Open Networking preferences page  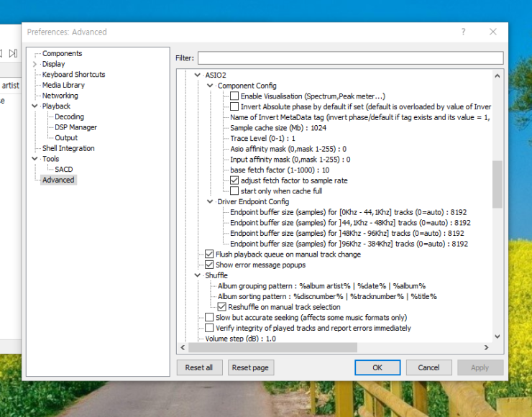click(60, 96)
